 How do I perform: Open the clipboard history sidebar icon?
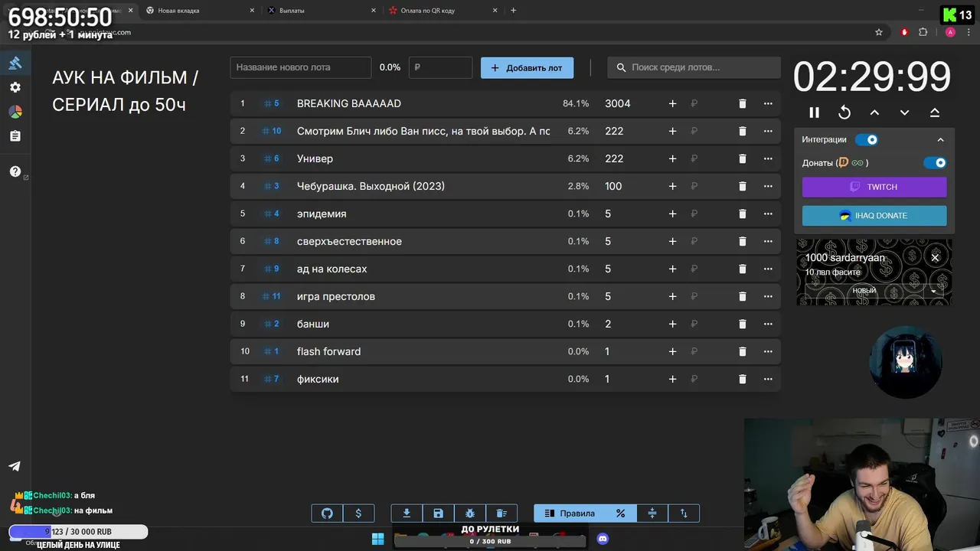pyautogui.click(x=15, y=136)
